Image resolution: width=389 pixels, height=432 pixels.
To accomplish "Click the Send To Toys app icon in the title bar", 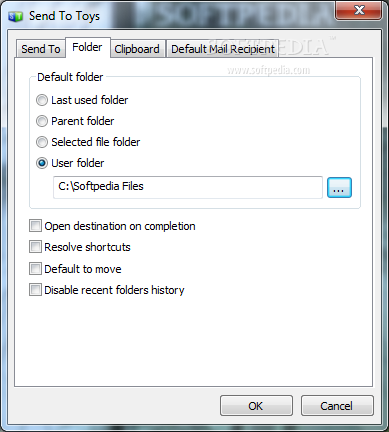I will (16, 16).
